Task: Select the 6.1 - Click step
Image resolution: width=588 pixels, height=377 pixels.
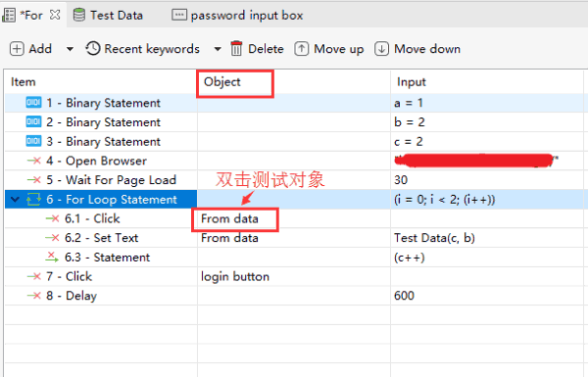Action: click(x=92, y=218)
